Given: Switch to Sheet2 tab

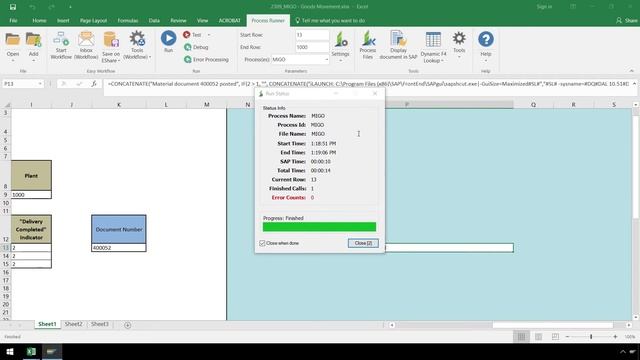Looking at the screenshot, I should pyautogui.click(x=73, y=324).
